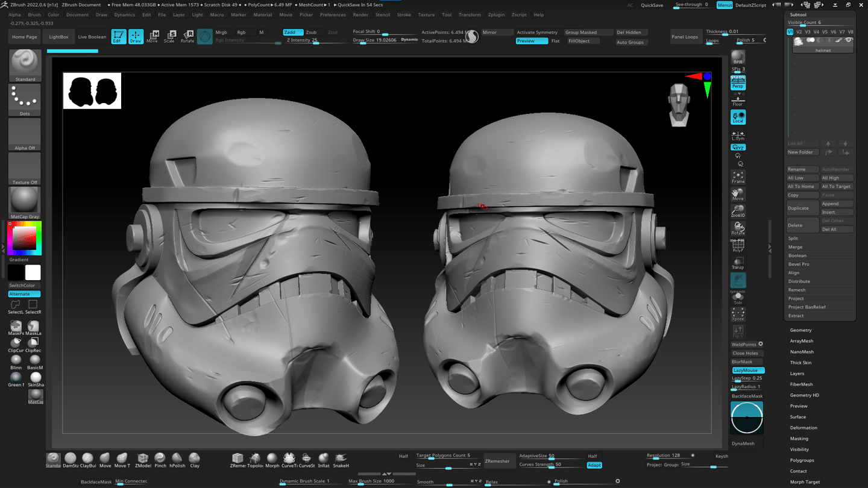Screen dimensions: 868x488
Task: Open the Dots stroke type picker
Action: pos(25,100)
